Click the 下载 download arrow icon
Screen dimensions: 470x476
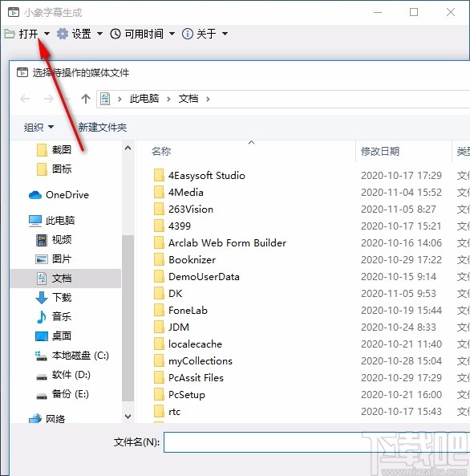tap(42, 298)
